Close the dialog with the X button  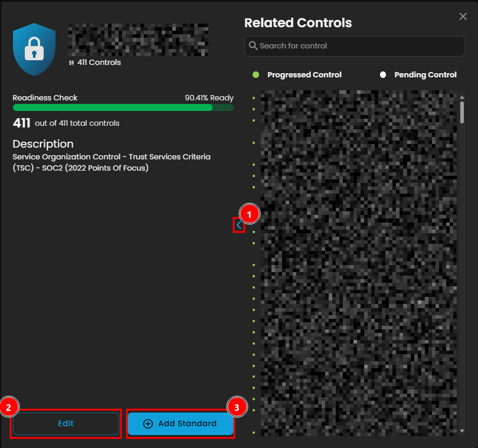(x=462, y=18)
